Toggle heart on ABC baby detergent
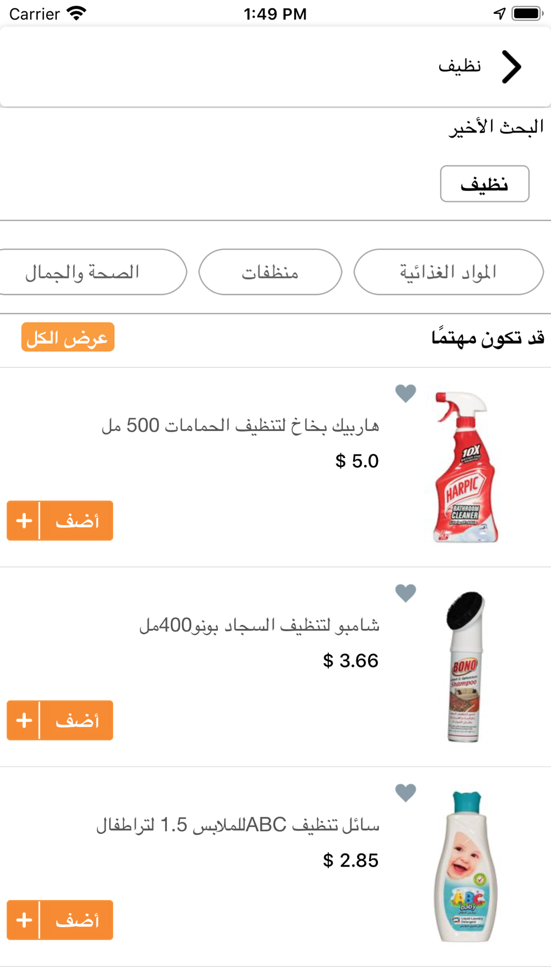The image size is (551, 980). pyautogui.click(x=406, y=793)
